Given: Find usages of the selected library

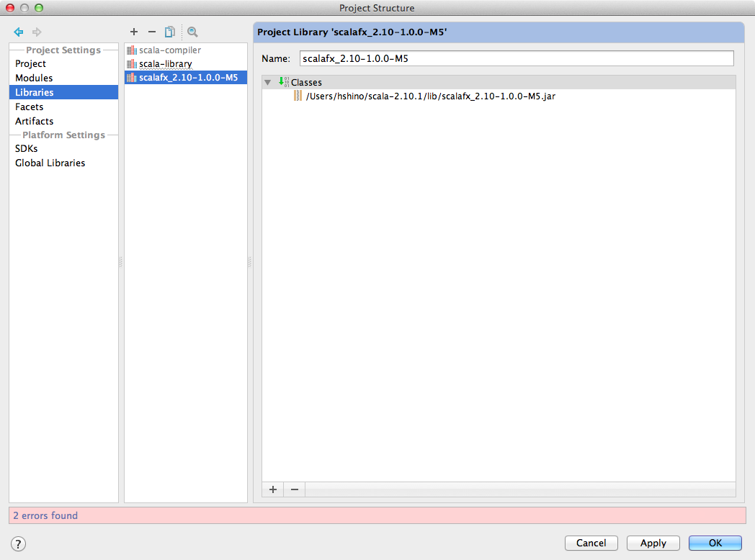Looking at the screenshot, I should click(192, 32).
